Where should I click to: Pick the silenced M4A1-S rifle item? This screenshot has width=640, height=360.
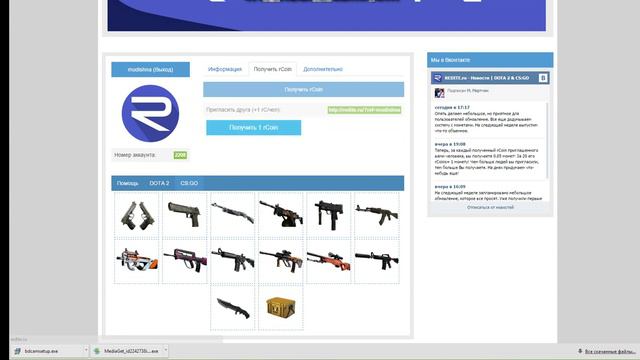click(x=377, y=261)
